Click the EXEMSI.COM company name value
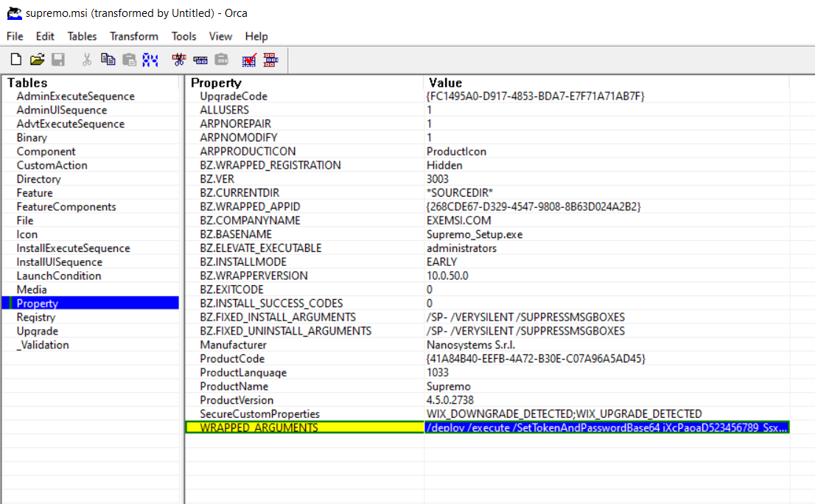The height and width of the screenshot is (504, 815). pos(458,220)
